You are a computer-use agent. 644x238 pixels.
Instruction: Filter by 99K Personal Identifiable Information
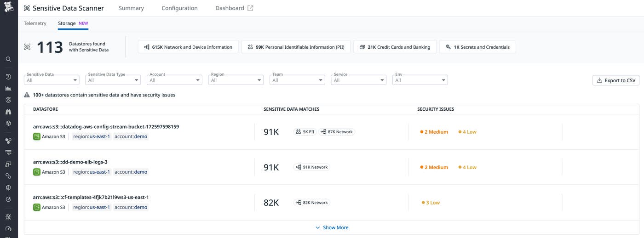point(296,47)
